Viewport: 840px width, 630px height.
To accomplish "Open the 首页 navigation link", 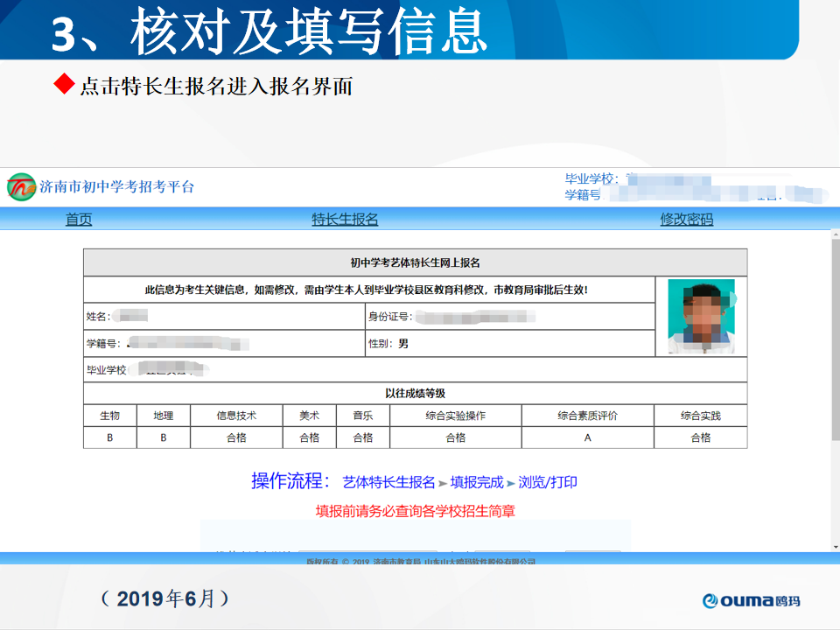I will point(79,219).
